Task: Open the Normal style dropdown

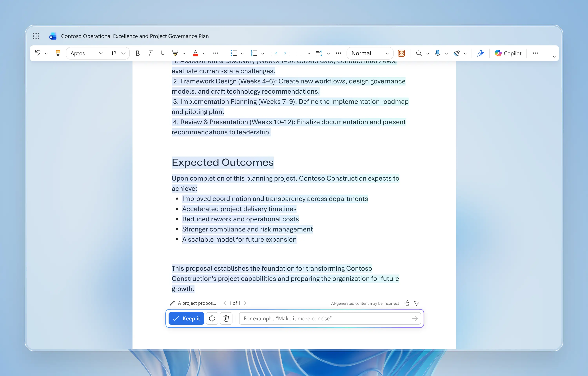Action: coord(387,53)
